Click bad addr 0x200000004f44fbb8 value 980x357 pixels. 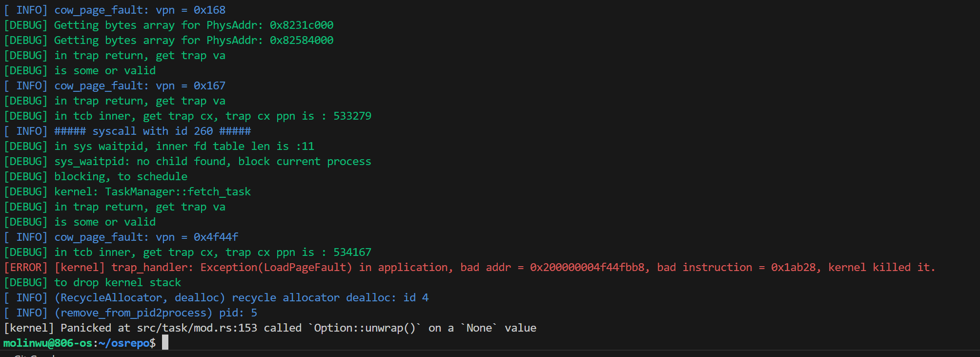click(x=587, y=268)
